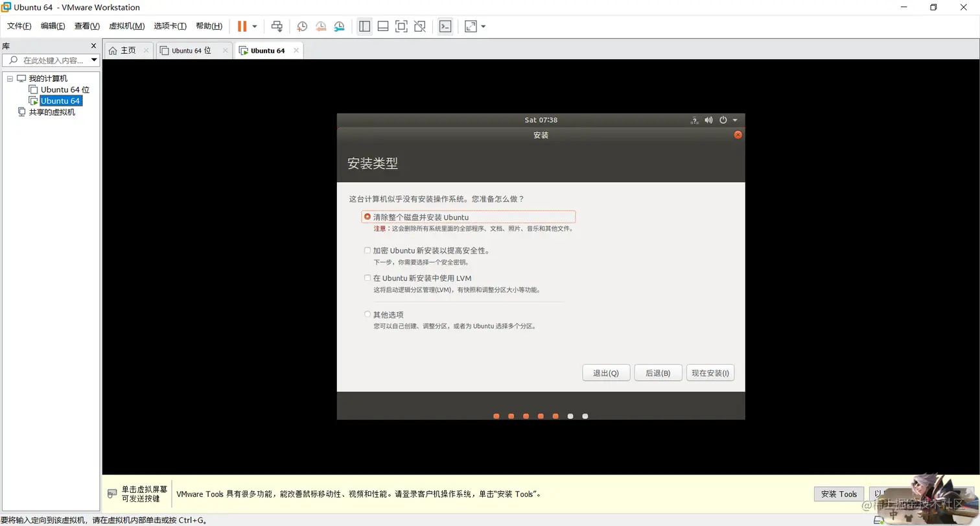The height and width of the screenshot is (526, 980).
Task: Click the 安装类型 heading text
Action: click(373, 163)
